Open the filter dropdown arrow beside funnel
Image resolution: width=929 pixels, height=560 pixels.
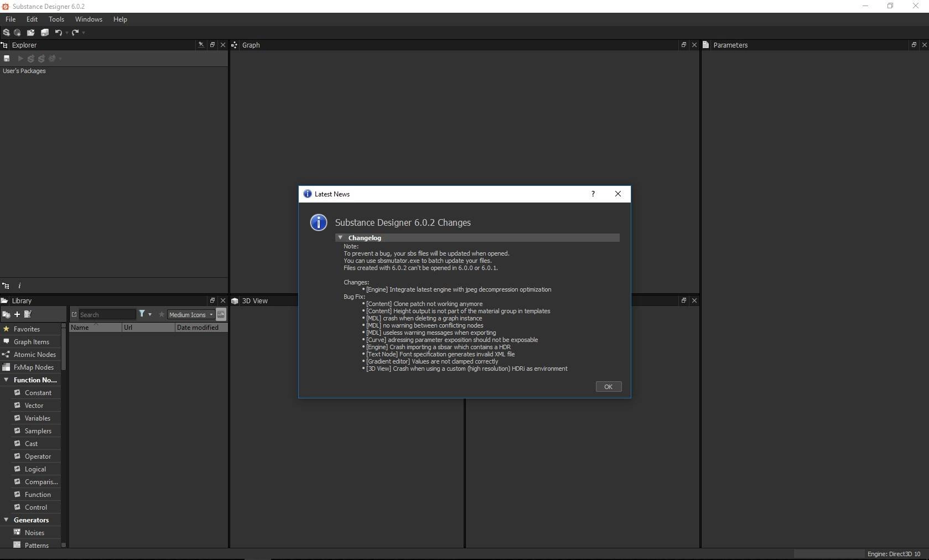tap(150, 314)
